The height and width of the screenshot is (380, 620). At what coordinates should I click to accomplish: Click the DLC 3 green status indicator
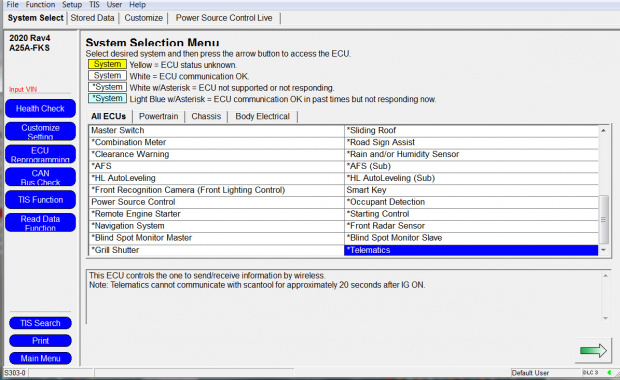point(609,372)
